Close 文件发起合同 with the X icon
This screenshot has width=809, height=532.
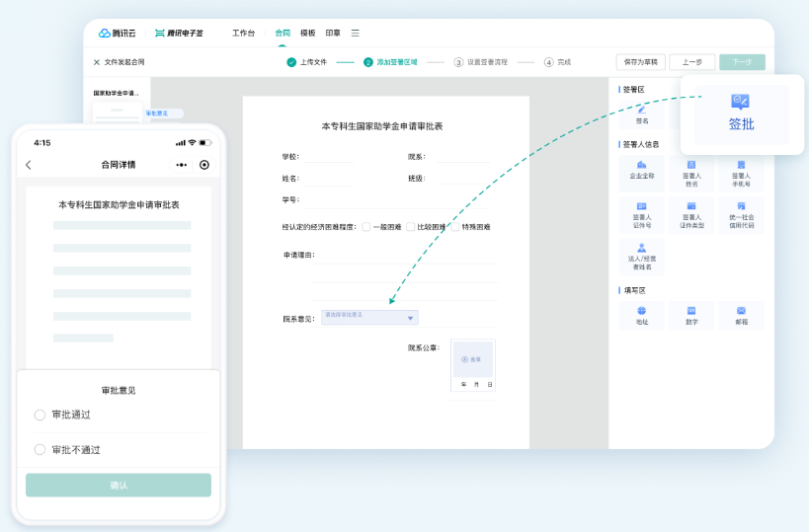[97, 62]
